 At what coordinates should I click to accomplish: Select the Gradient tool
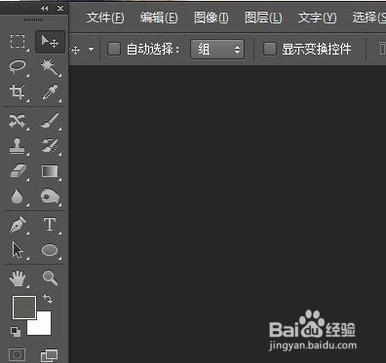pos(50,171)
